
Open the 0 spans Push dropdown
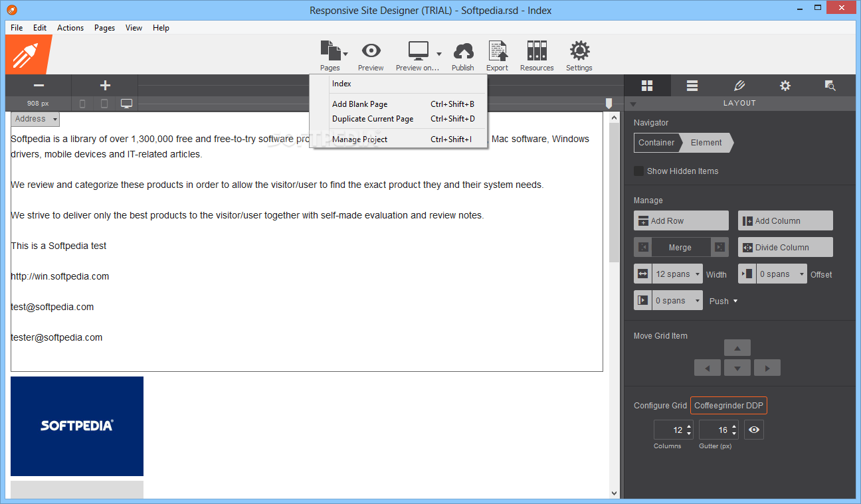point(677,300)
